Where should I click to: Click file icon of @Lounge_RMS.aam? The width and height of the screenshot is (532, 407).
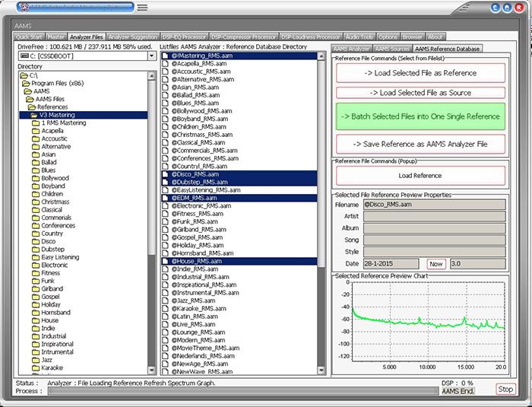pyautogui.click(x=165, y=332)
